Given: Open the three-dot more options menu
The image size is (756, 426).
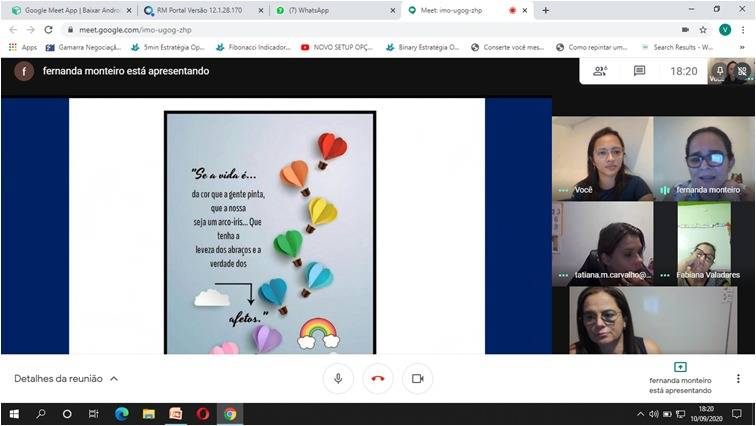Looking at the screenshot, I should point(738,379).
